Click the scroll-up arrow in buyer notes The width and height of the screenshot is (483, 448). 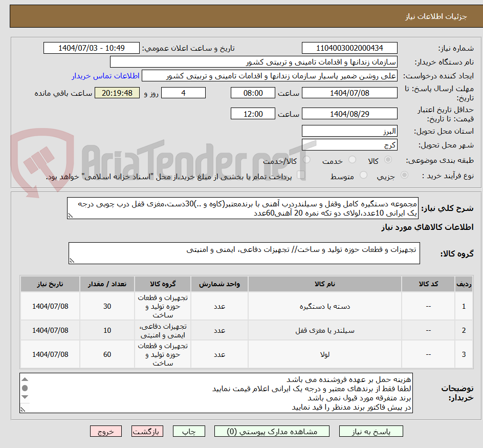(x=25, y=379)
